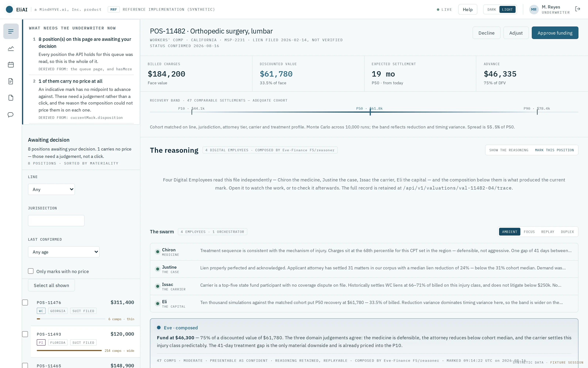Approve funding for POS-11482
The height and width of the screenshot is (368, 588).
click(x=555, y=33)
